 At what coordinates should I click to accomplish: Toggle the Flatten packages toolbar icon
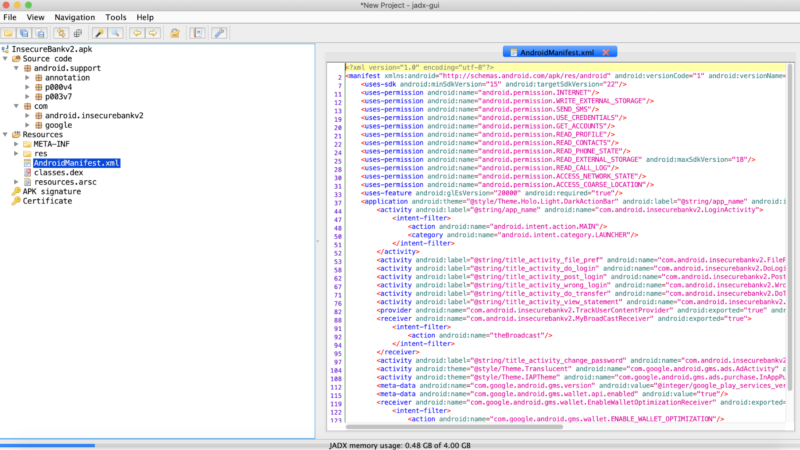[x=78, y=33]
